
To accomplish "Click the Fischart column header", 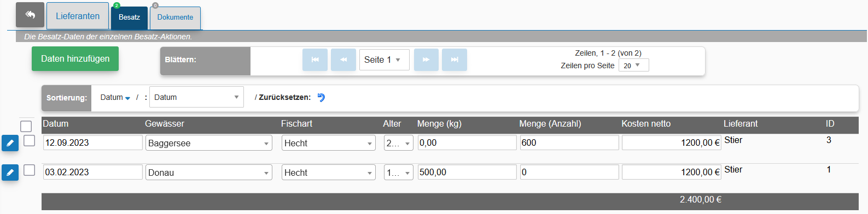I will [296, 124].
